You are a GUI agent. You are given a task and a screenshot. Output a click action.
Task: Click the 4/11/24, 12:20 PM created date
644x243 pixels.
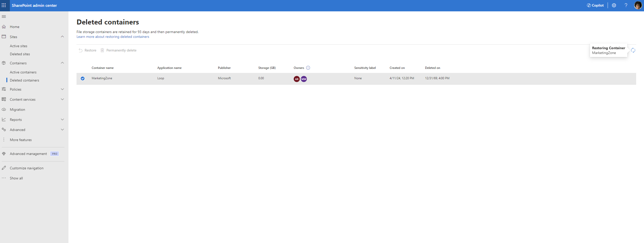point(402,78)
